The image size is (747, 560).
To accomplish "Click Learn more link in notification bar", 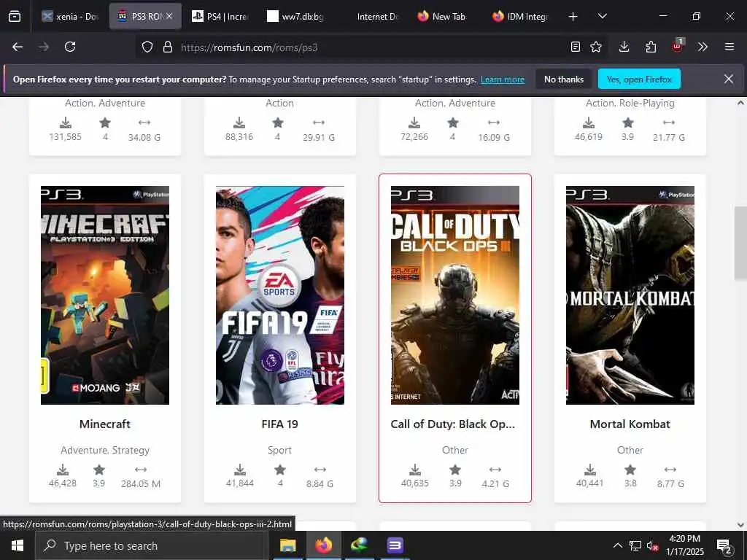I will pyautogui.click(x=502, y=79).
